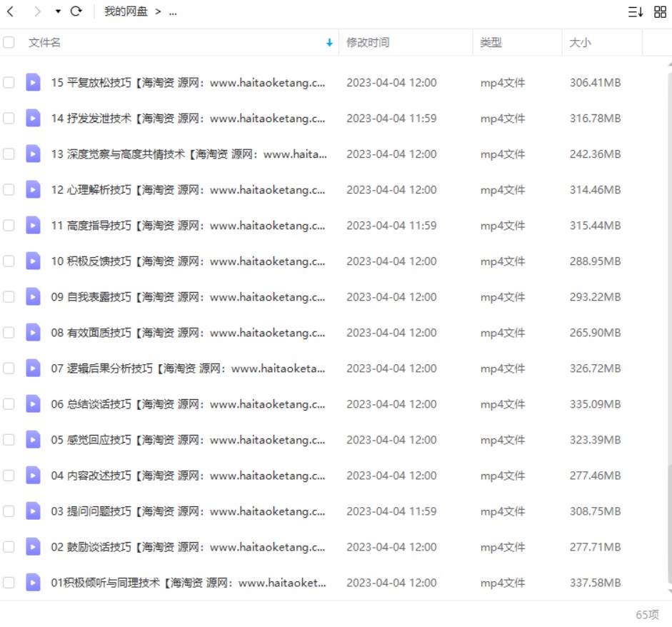Viewport: 672px width, 627px height.
Task: Click the 2023-04-04 11:59 date of 14 抒发发泄技术
Action: click(391, 118)
